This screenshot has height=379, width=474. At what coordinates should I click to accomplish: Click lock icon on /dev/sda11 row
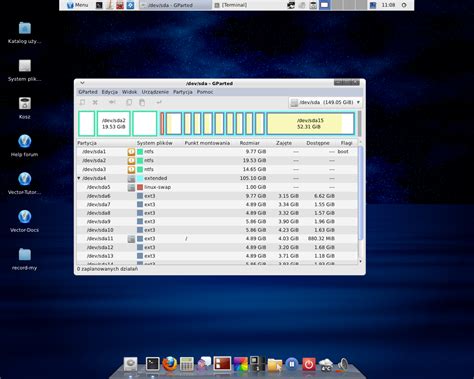click(131, 239)
